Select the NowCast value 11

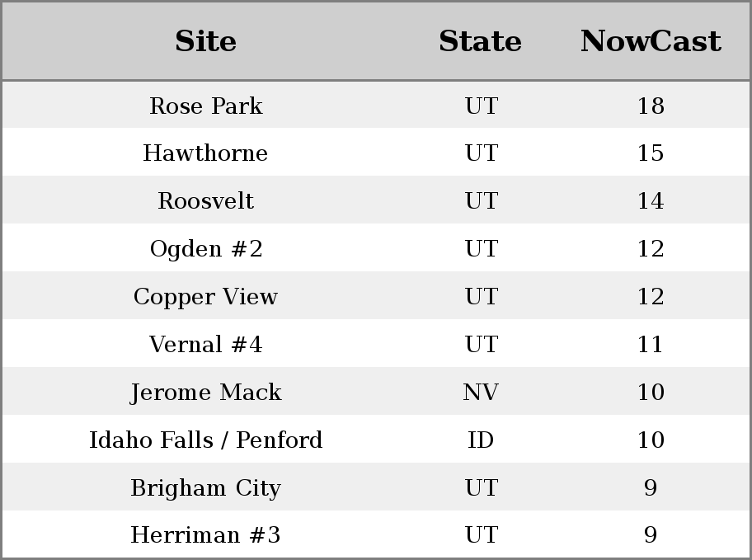tap(651, 344)
